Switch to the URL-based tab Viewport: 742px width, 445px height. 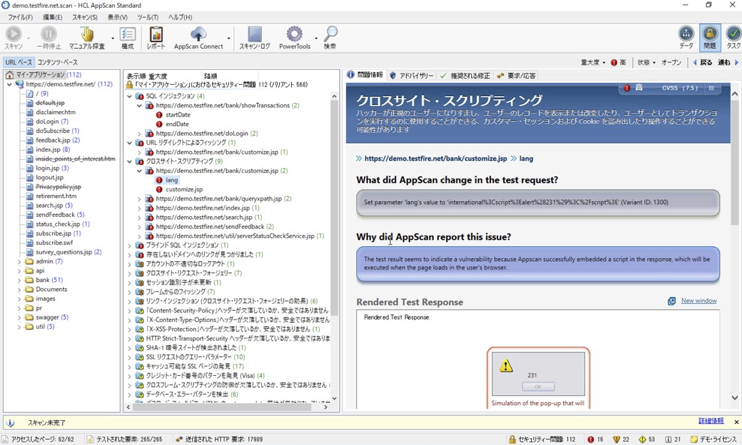click(19, 62)
